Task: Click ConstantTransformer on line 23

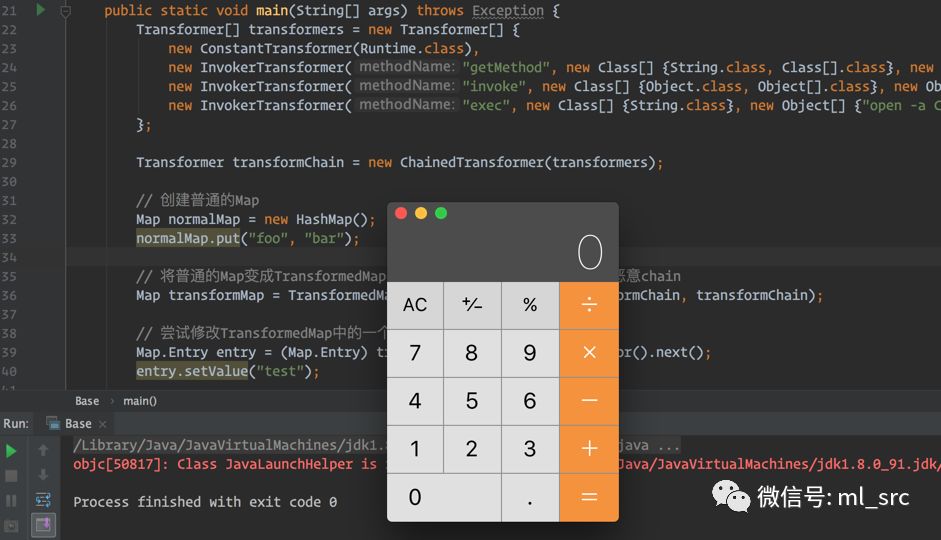Action: (x=275, y=49)
